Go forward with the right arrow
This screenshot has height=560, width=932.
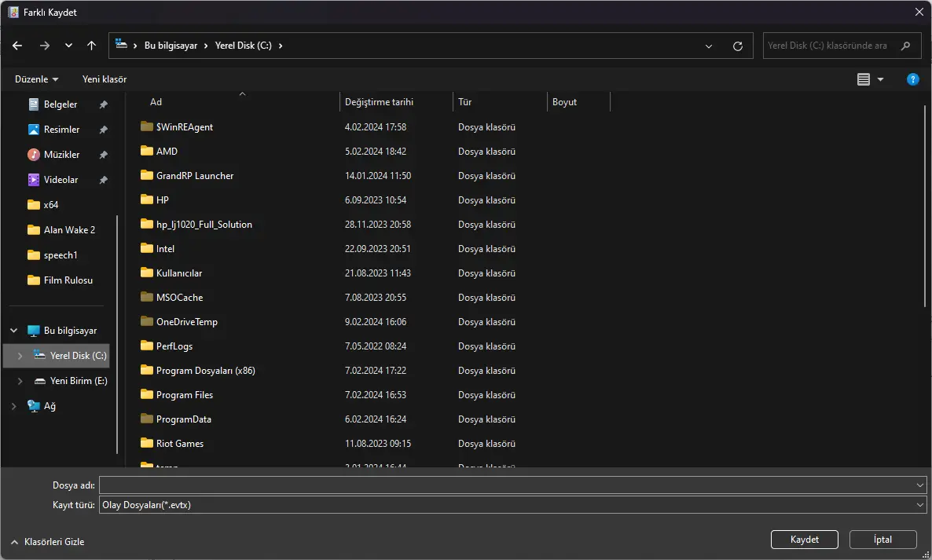pos(45,46)
